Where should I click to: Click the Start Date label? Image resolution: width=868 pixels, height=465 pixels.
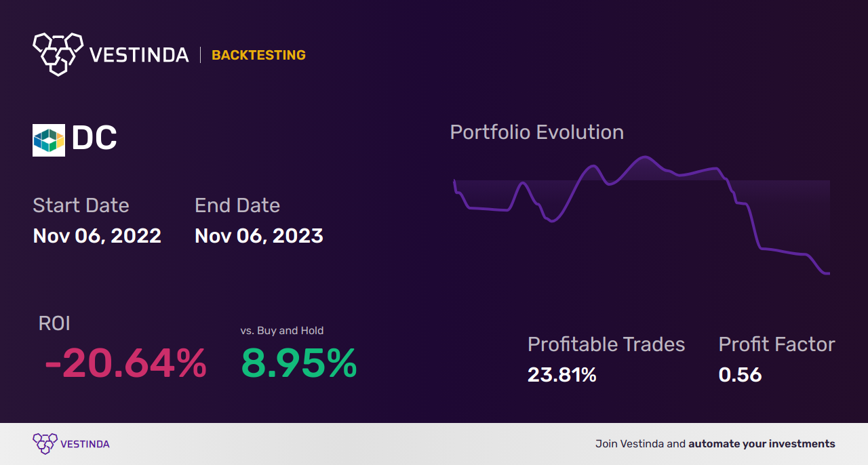coord(81,205)
